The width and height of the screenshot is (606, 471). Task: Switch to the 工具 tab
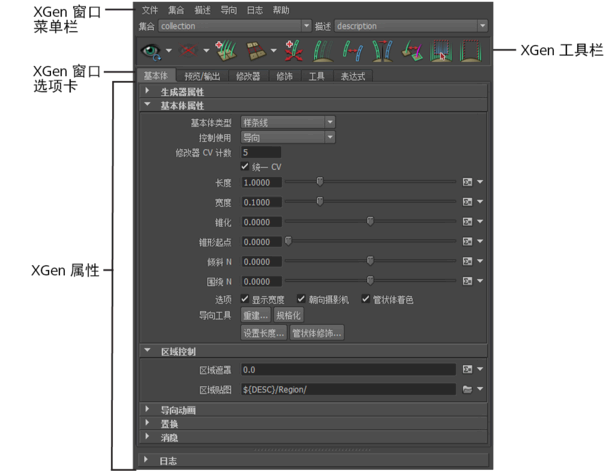pos(316,76)
